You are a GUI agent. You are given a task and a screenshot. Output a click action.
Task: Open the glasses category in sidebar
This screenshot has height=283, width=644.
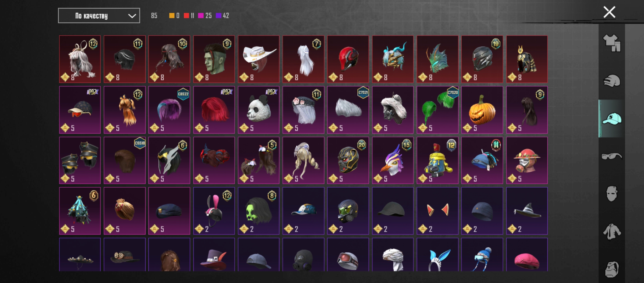(612, 156)
